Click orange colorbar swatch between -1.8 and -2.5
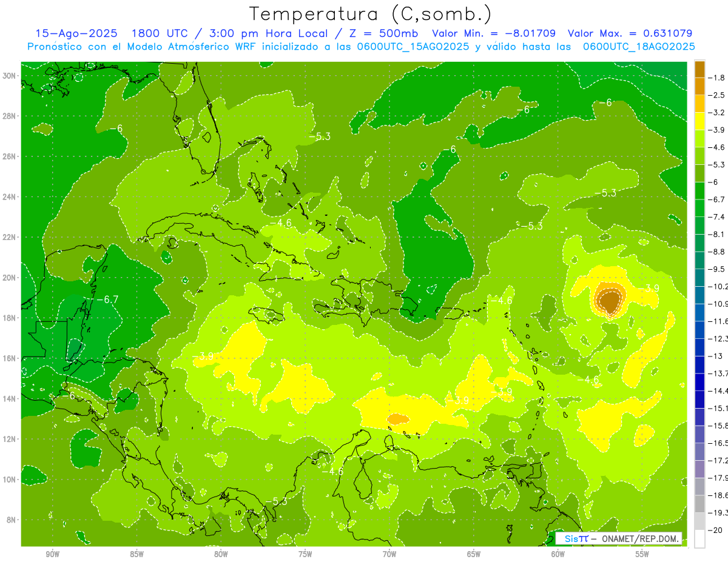728x562 pixels. point(699,86)
